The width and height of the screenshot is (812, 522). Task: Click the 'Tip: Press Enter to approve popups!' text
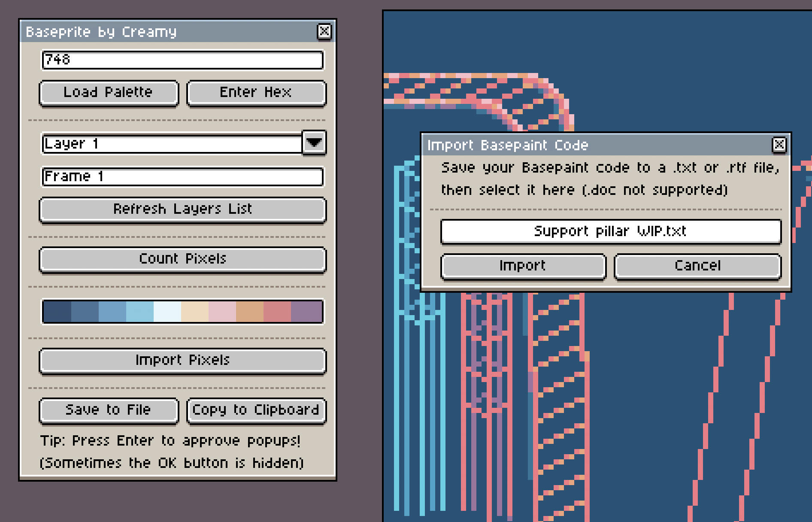pos(170,441)
